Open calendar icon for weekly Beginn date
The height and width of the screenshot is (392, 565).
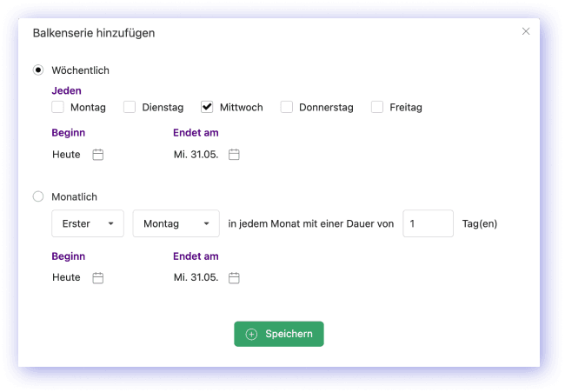pos(98,155)
